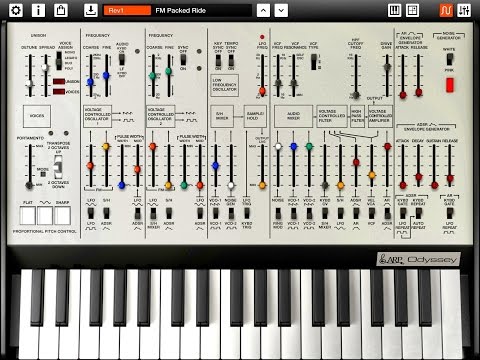Image resolution: width=480 pixels, height=360 pixels.
Task: Open the mixer/effects sliders icon
Action: (x=464, y=10)
